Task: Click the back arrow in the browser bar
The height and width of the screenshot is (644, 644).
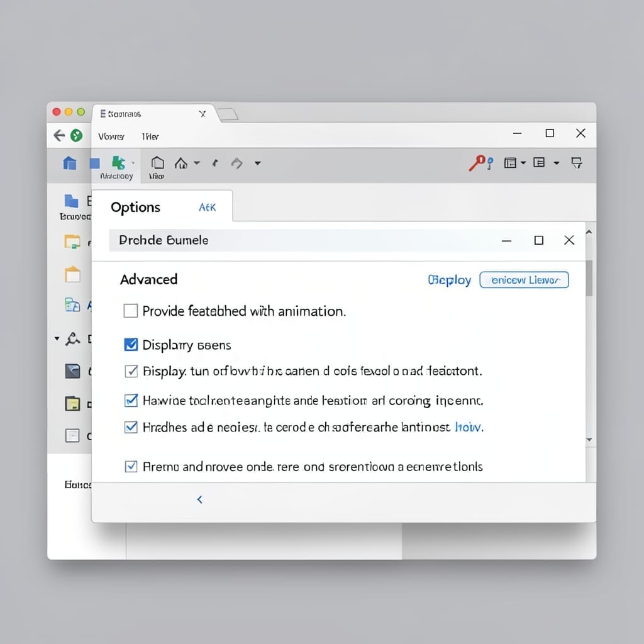Action: 60,136
